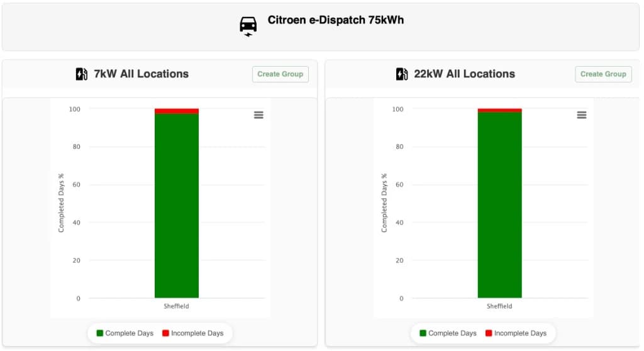Viewport: 644px width, 351px height.
Task: Click the 20 axis value in 7kW chart
Action: pyautogui.click(x=76, y=260)
